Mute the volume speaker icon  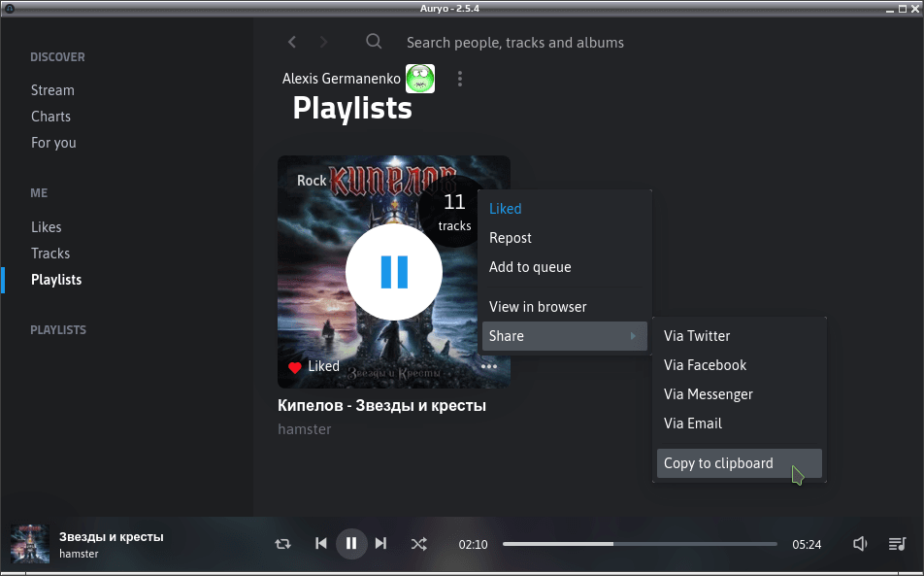tap(860, 544)
